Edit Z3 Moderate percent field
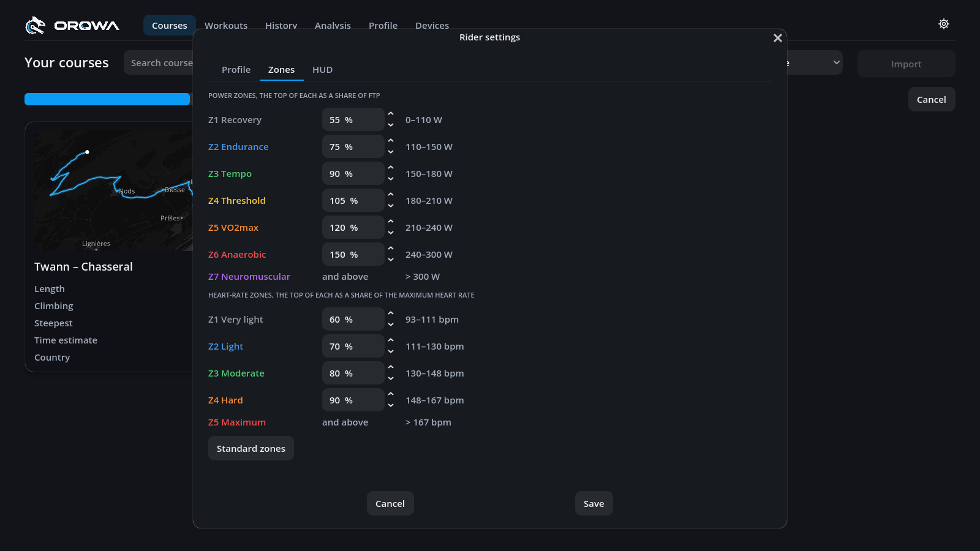 tap(353, 373)
